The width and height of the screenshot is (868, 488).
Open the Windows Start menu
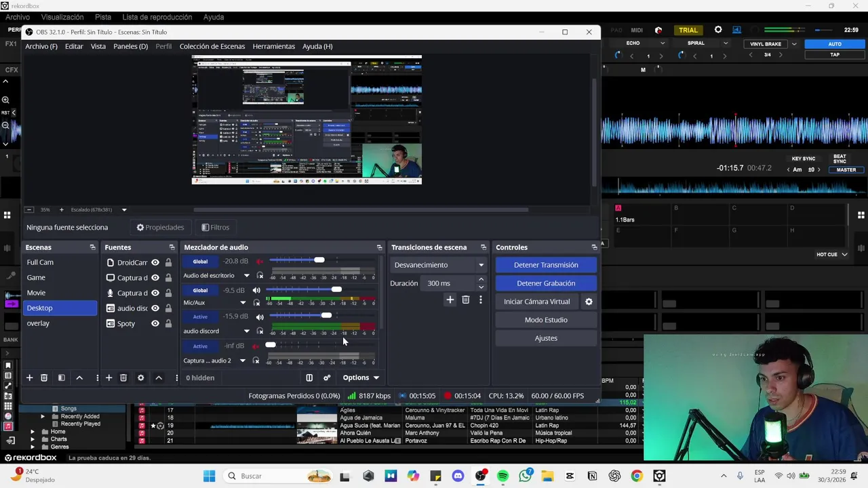coord(209,476)
